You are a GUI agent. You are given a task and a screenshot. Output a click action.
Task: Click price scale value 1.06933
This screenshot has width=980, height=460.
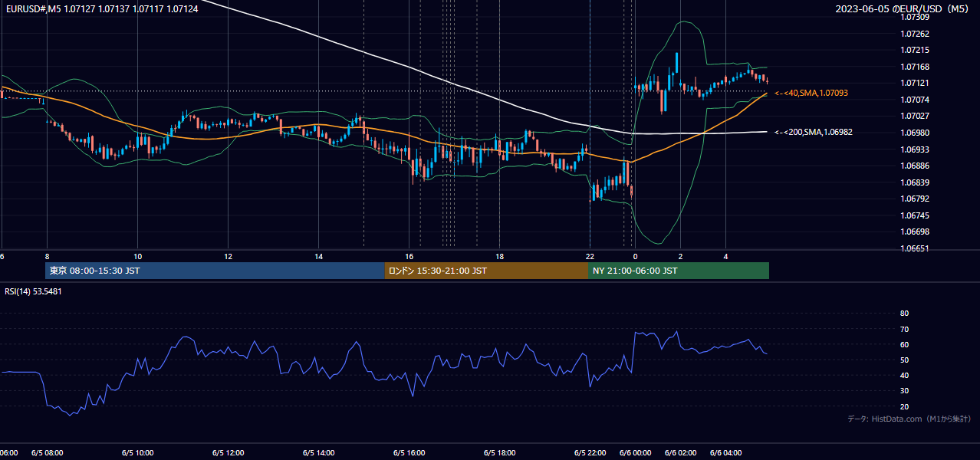click(x=914, y=149)
